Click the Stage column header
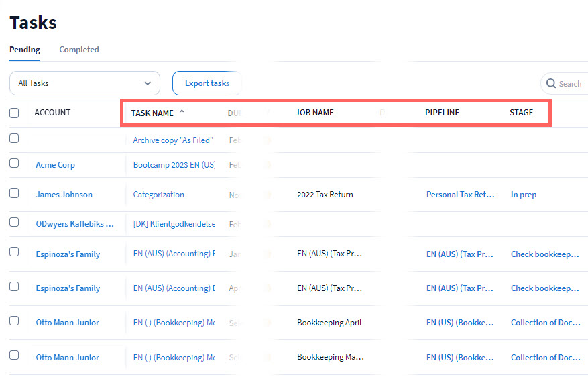Image resolution: width=588 pixels, height=377 pixels. tap(521, 113)
